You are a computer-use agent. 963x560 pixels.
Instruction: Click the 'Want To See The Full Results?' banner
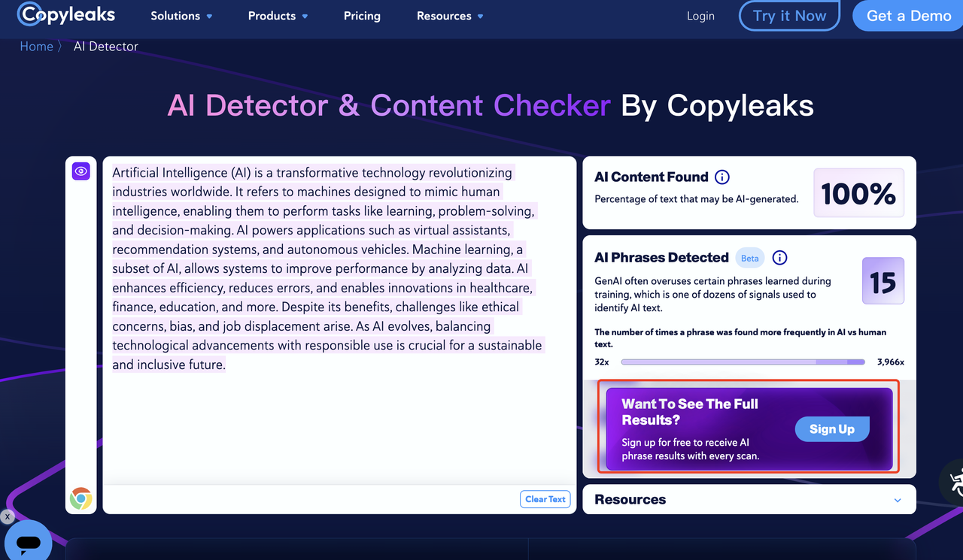coord(749,428)
